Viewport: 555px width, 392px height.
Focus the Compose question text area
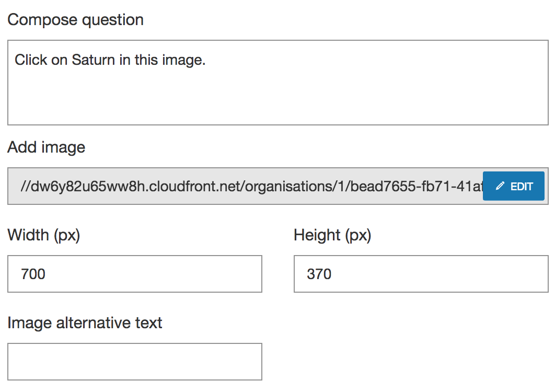coord(278,83)
